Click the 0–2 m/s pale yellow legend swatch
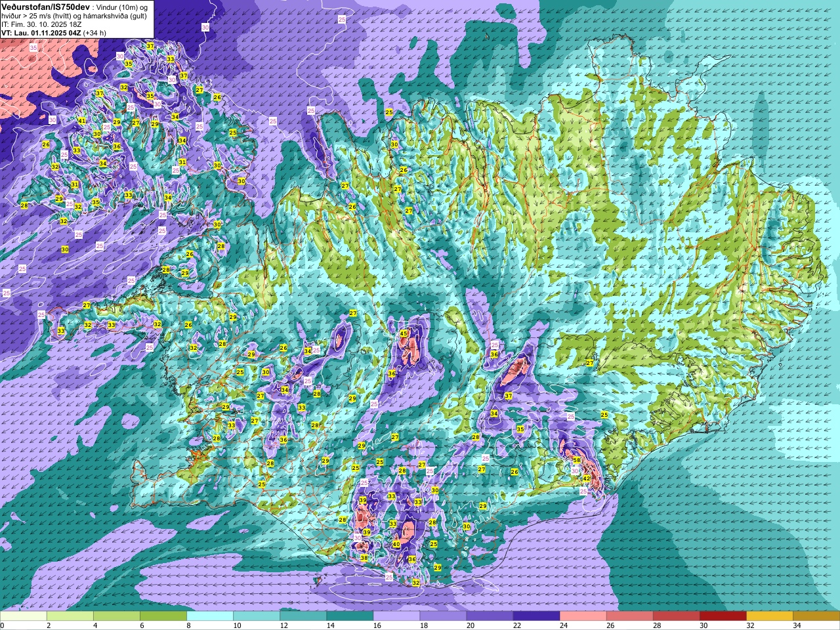The height and width of the screenshot is (630, 840). point(24,616)
